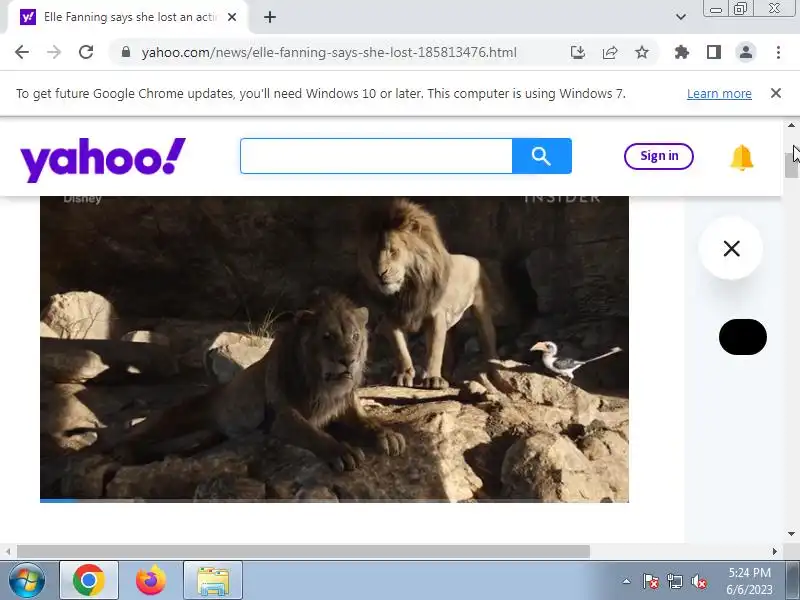This screenshot has width=800, height=600.
Task: Click the browser forward arrow
Action: pyautogui.click(x=54, y=52)
